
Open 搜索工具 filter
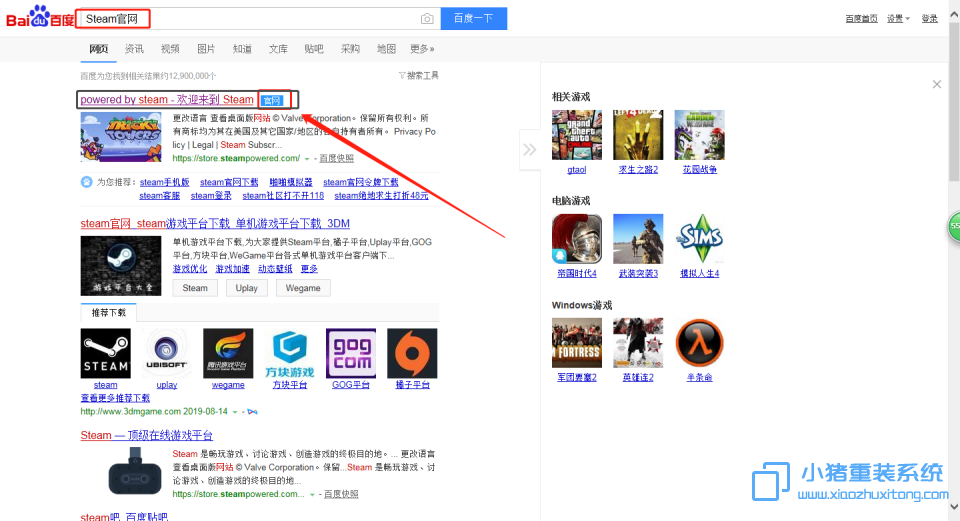pos(419,75)
